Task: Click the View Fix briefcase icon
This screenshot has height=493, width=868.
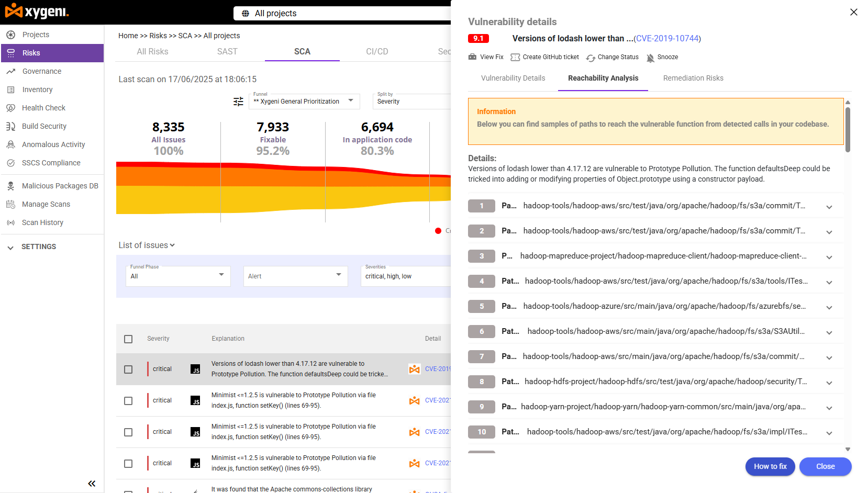Action: tap(472, 57)
